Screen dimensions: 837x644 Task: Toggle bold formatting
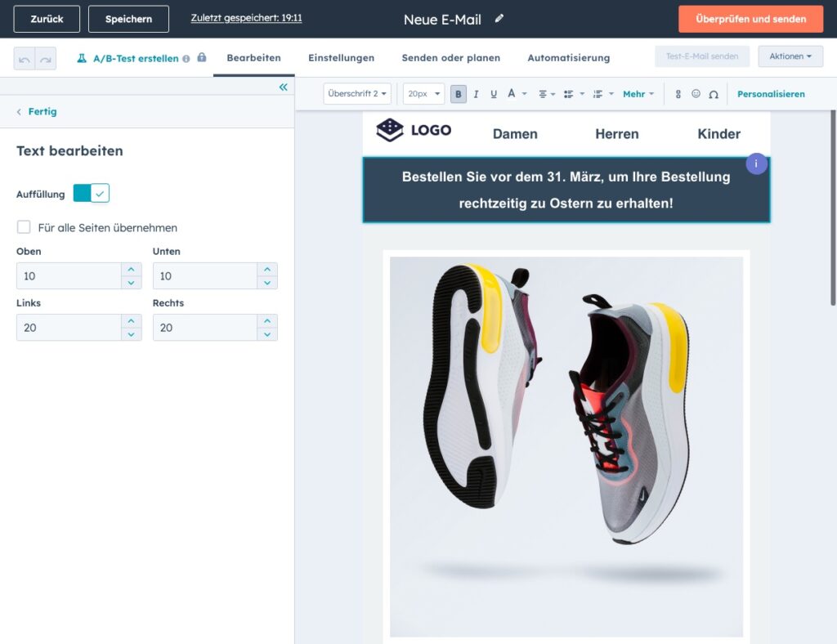458,94
